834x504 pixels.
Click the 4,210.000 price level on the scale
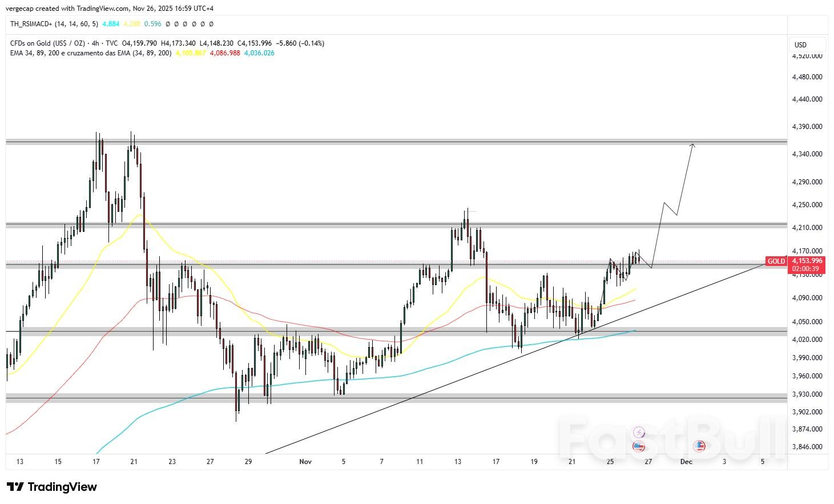806,226
